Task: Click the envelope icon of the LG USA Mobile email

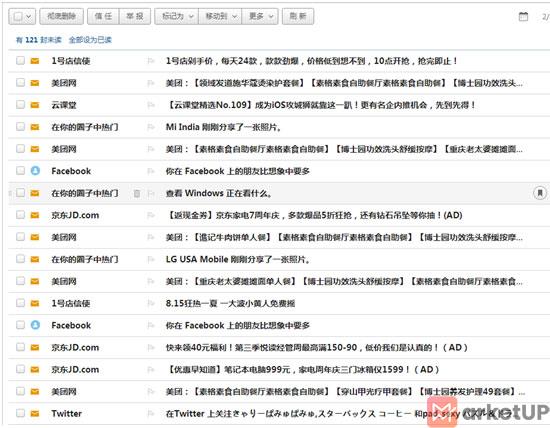Action: pyautogui.click(x=35, y=259)
